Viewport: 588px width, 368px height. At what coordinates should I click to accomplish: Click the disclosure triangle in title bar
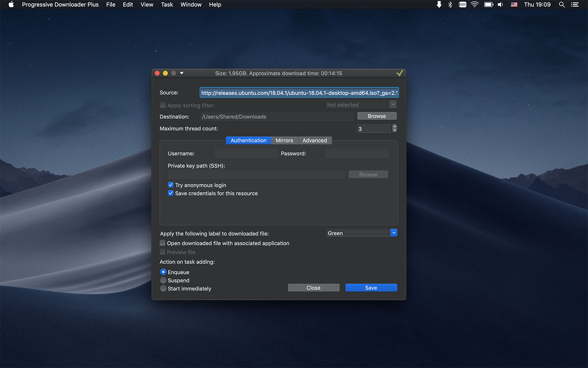pyautogui.click(x=182, y=73)
